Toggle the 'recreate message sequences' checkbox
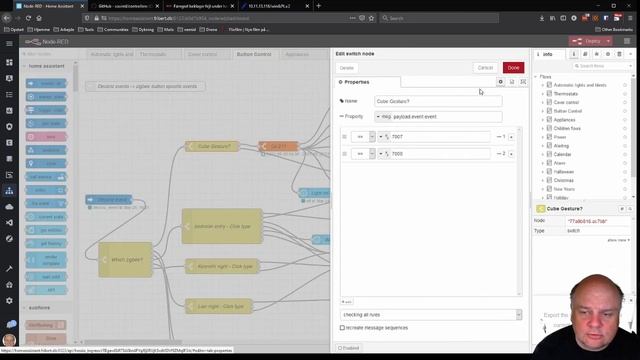640x360 pixels. 342,328
